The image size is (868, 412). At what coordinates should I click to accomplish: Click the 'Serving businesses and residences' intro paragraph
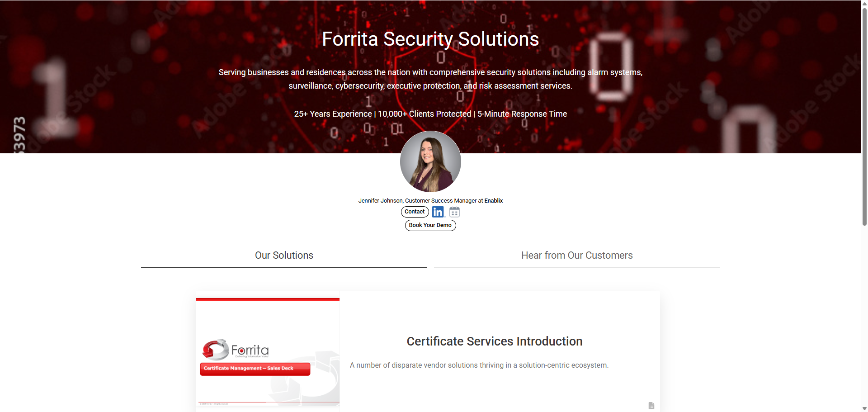(x=430, y=79)
